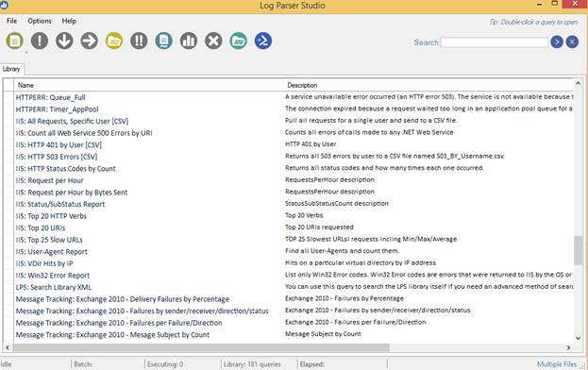This screenshot has height=370, width=588.
Task: Click the vertical scrollbar thumb
Action: point(578,250)
